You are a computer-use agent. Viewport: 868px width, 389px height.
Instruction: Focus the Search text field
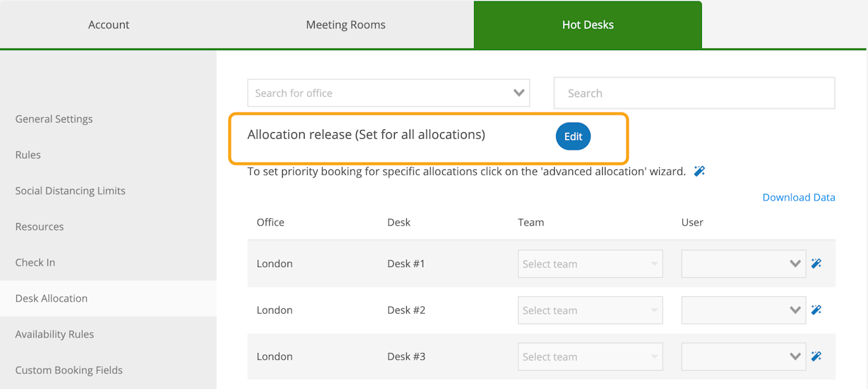click(x=694, y=93)
